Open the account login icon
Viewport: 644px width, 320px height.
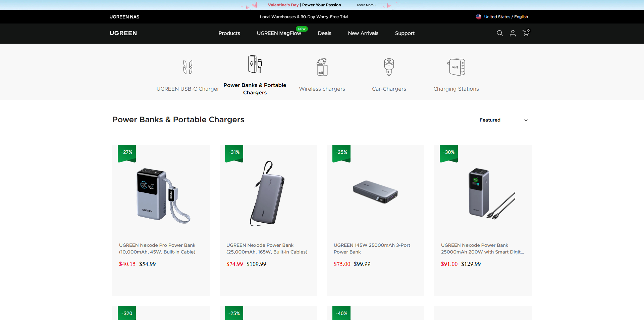point(513,33)
